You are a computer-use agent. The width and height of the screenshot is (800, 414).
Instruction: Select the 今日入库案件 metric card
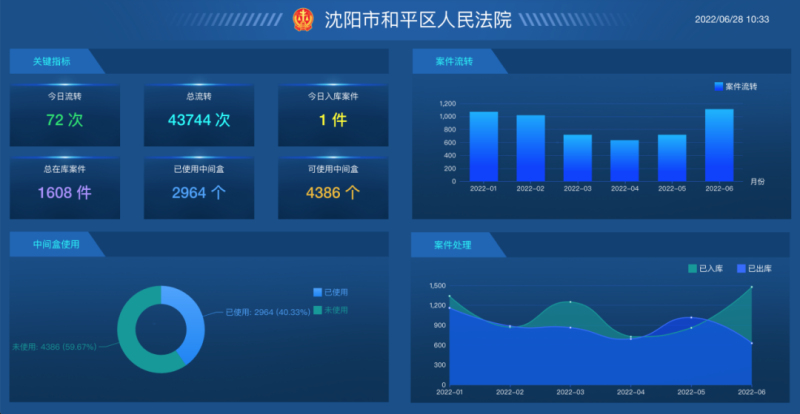coord(333,115)
